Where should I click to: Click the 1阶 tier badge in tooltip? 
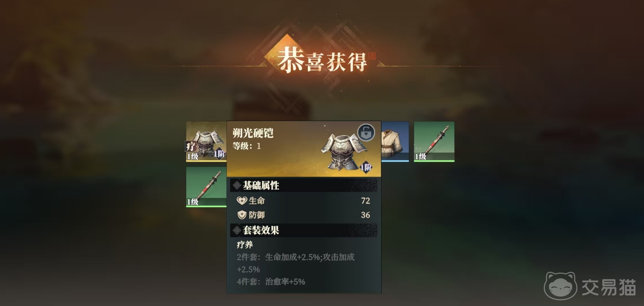point(366,167)
